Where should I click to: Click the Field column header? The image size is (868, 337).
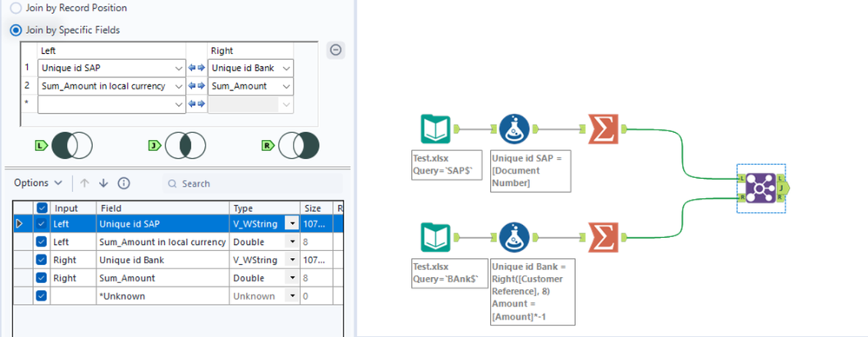163,208
